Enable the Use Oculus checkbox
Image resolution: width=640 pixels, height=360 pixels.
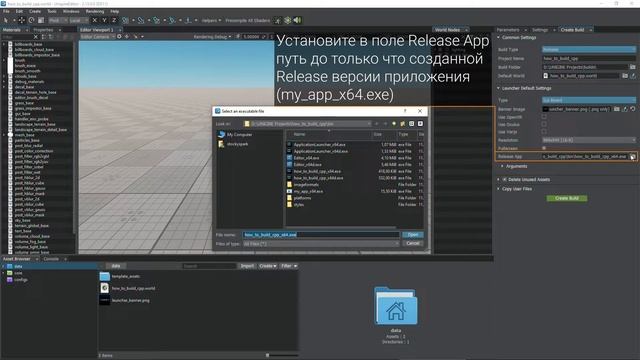tap(544, 124)
